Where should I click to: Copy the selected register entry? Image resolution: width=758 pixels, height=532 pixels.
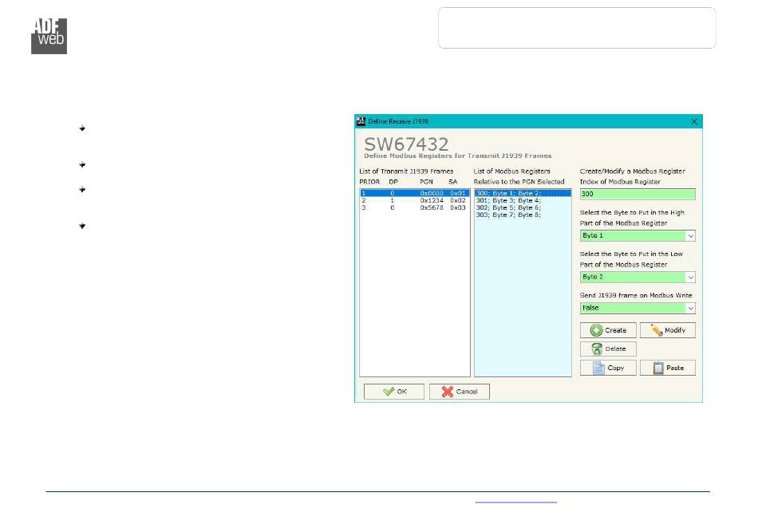pos(608,368)
